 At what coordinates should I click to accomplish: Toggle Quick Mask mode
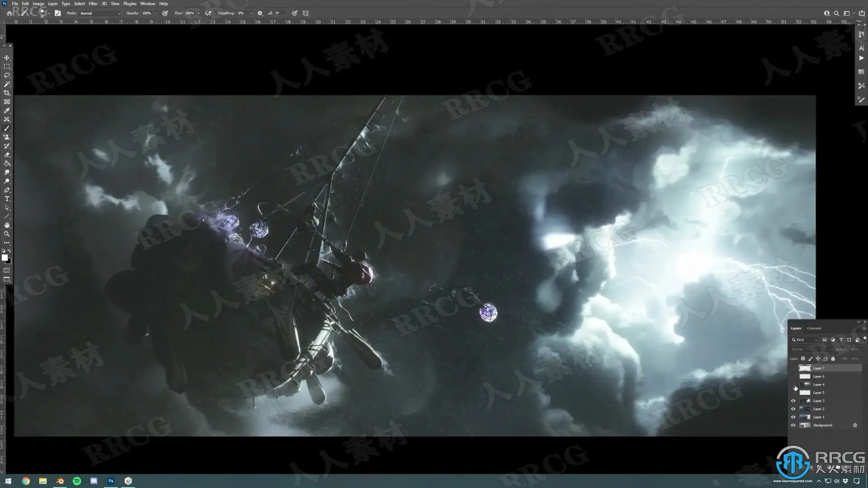point(7,270)
